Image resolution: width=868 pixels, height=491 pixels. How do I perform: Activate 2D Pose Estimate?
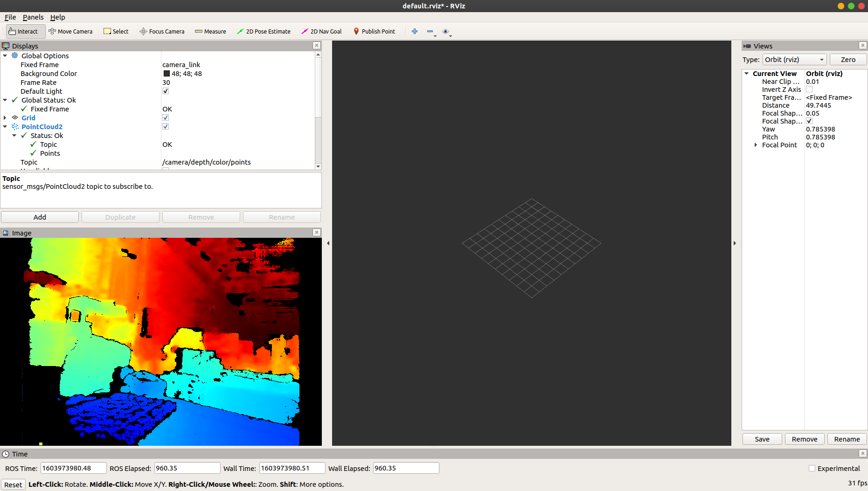click(x=264, y=31)
